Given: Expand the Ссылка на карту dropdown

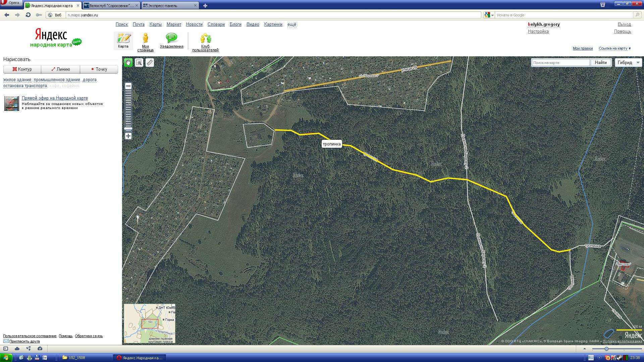Looking at the screenshot, I should [x=614, y=48].
